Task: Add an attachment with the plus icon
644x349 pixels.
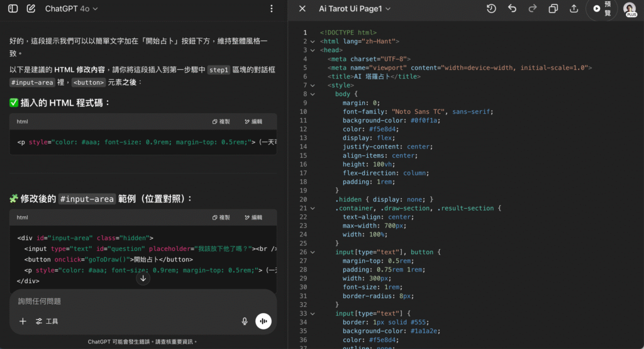Action: [23, 321]
